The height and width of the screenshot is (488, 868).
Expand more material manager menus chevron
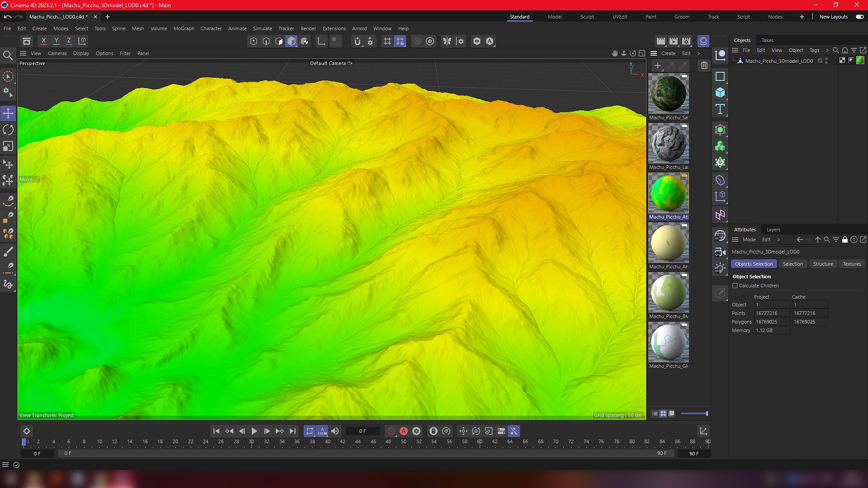point(698,53)
